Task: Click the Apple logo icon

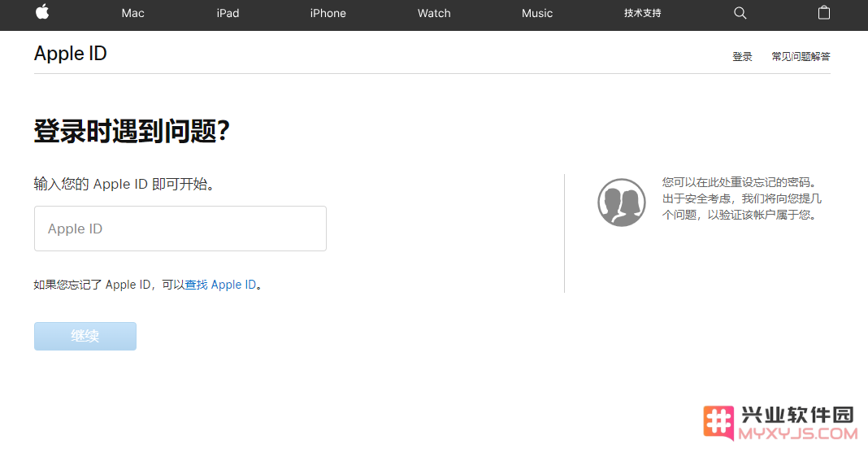Action: [42, 11]
